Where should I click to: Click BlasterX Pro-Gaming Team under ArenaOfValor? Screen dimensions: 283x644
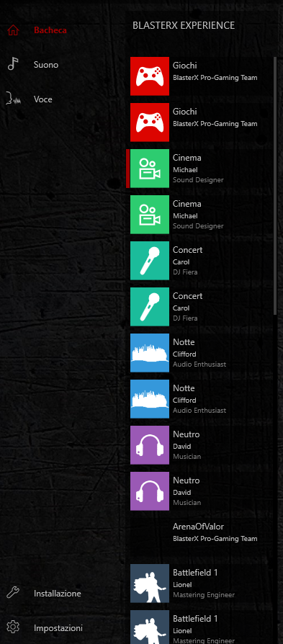point(215,538)
